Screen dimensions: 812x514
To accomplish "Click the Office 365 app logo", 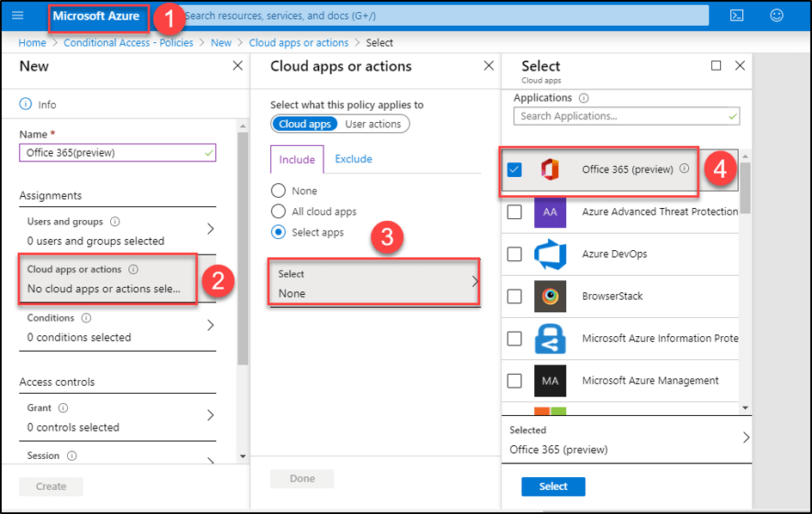I will (x=550, y=170).
